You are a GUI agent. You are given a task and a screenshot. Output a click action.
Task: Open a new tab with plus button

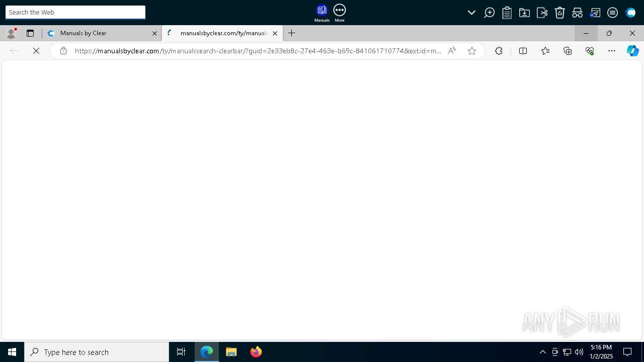coord(292,33)
